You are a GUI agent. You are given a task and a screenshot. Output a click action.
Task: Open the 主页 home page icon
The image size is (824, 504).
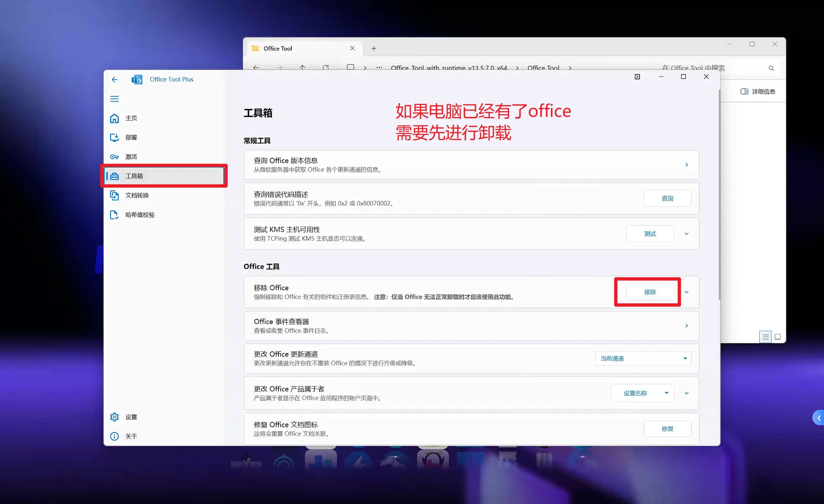pos(115,118)
